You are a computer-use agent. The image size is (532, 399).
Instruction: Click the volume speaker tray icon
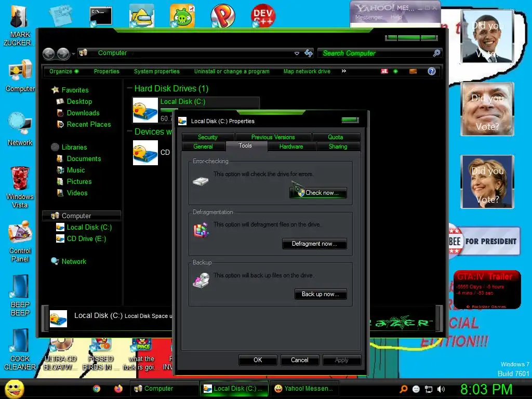[441, 389]
